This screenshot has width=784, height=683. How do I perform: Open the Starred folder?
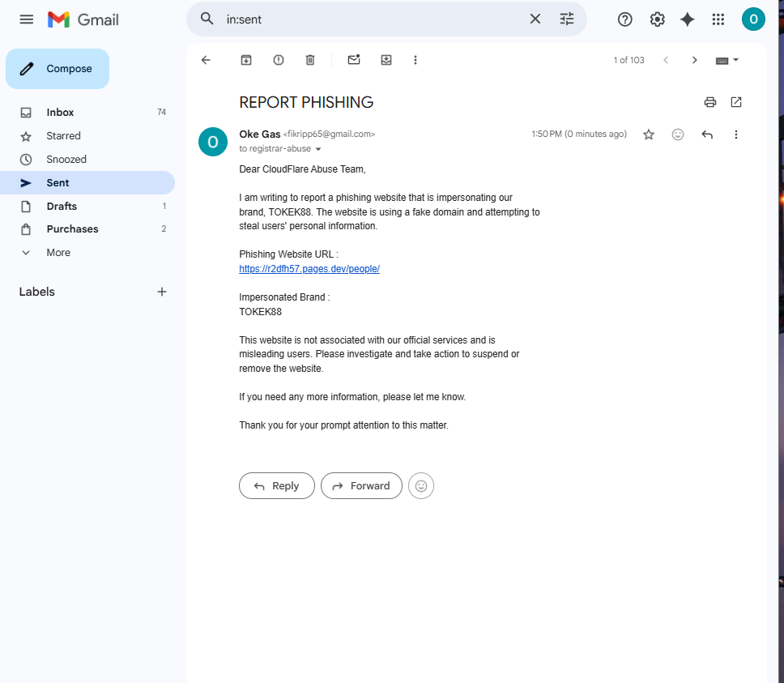click(87, 135)
